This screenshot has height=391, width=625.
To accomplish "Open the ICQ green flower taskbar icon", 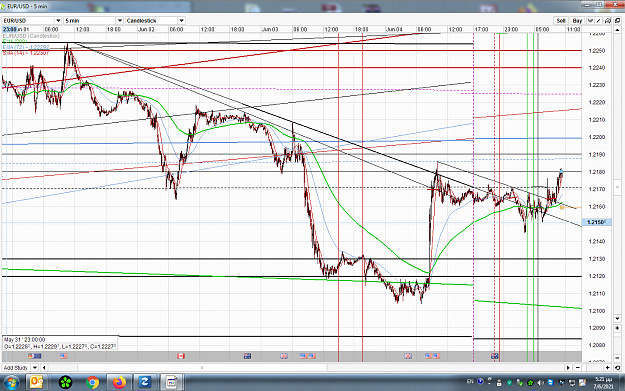I will pyautogui.click(x=65, y=383).
